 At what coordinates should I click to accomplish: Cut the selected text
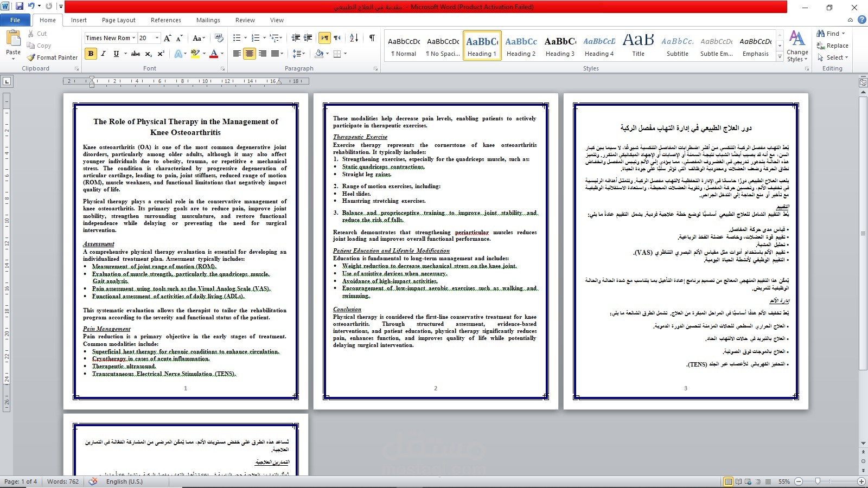pyautogui.click(x=37, y=34)
